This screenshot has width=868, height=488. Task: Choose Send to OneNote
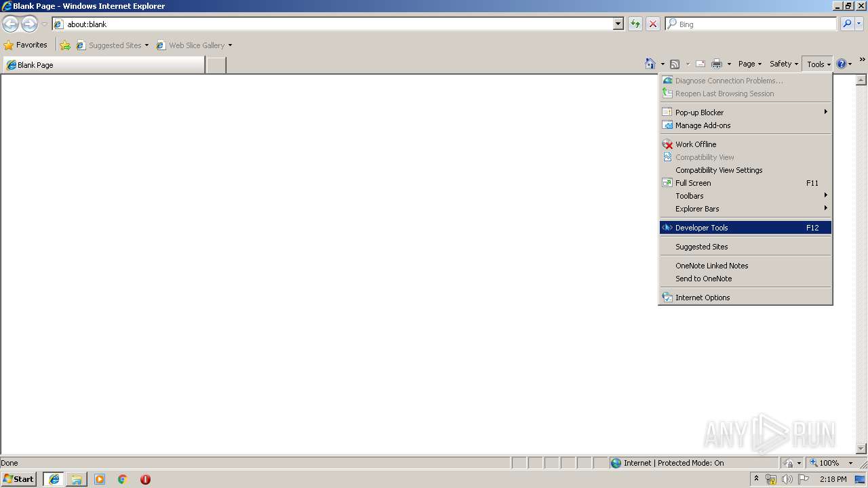(745, 279)
